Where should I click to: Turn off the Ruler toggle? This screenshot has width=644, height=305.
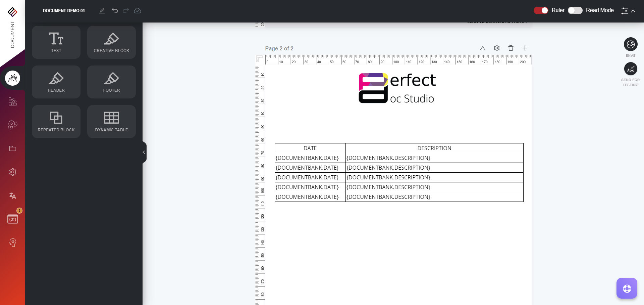coord(541,10)
